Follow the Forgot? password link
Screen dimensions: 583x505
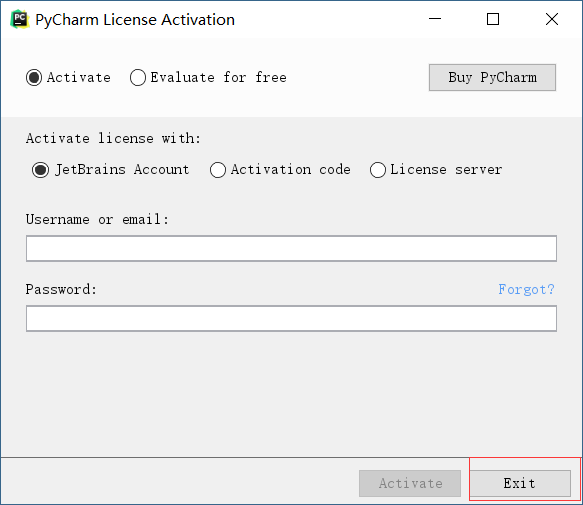click(526, 289)
